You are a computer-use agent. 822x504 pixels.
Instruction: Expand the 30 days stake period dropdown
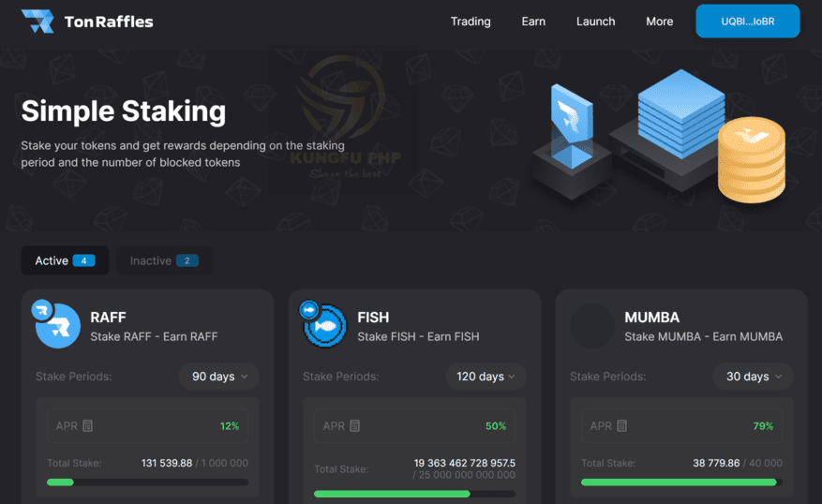click(x=754, y=377)
